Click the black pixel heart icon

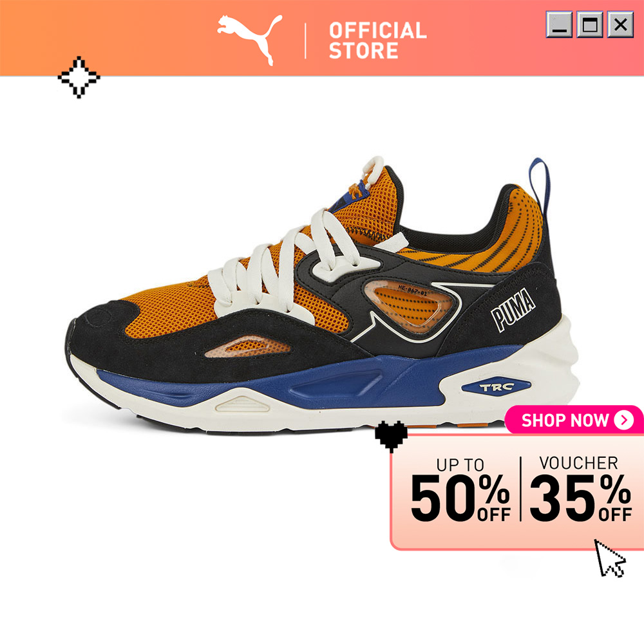coord(391,436)
